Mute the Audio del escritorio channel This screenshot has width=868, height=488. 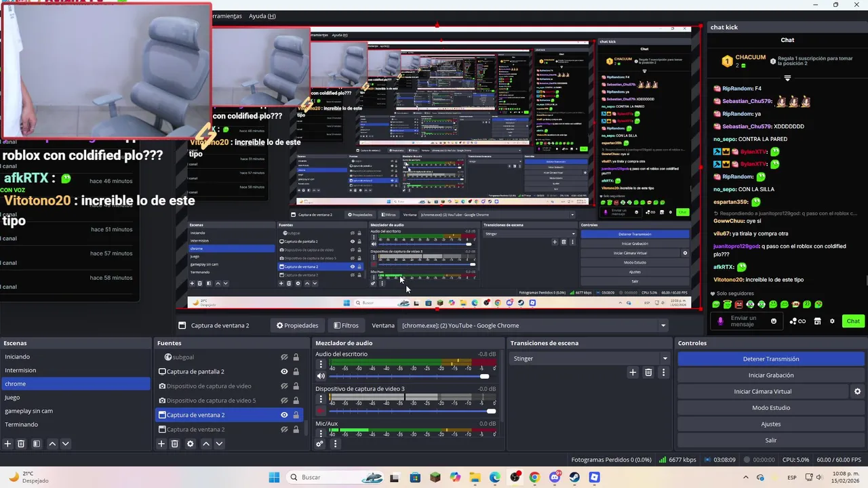point(321,376)
